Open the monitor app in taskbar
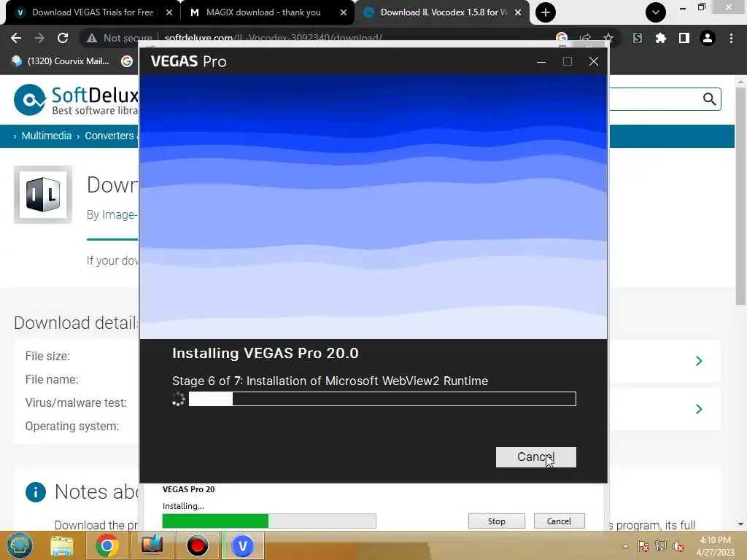 [x=152, y=545]
